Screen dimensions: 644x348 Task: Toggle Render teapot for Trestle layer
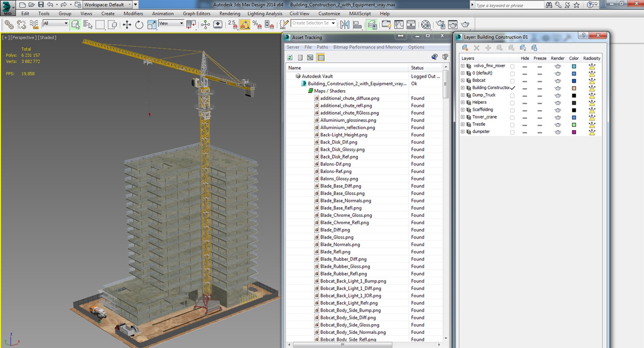558,125
